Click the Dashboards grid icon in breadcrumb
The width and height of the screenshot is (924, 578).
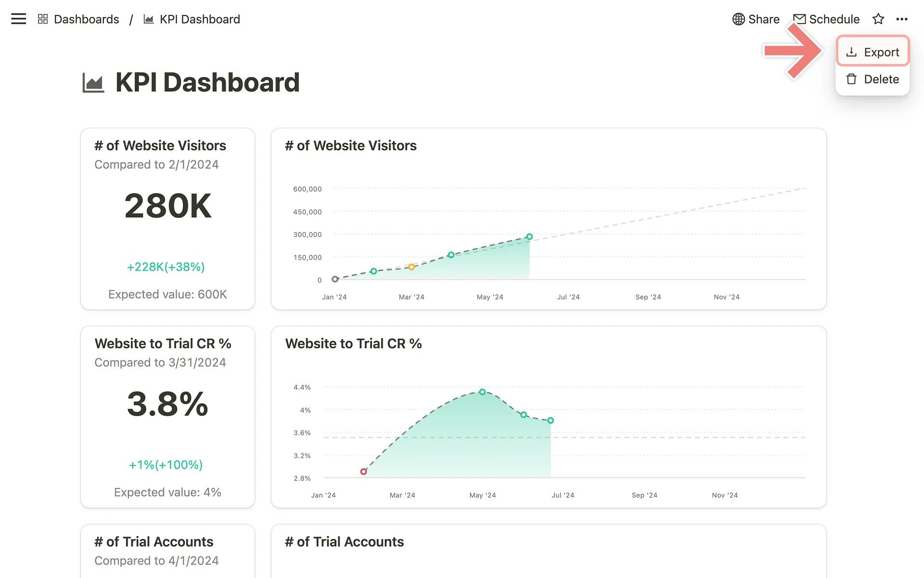[x=42, y=19]
